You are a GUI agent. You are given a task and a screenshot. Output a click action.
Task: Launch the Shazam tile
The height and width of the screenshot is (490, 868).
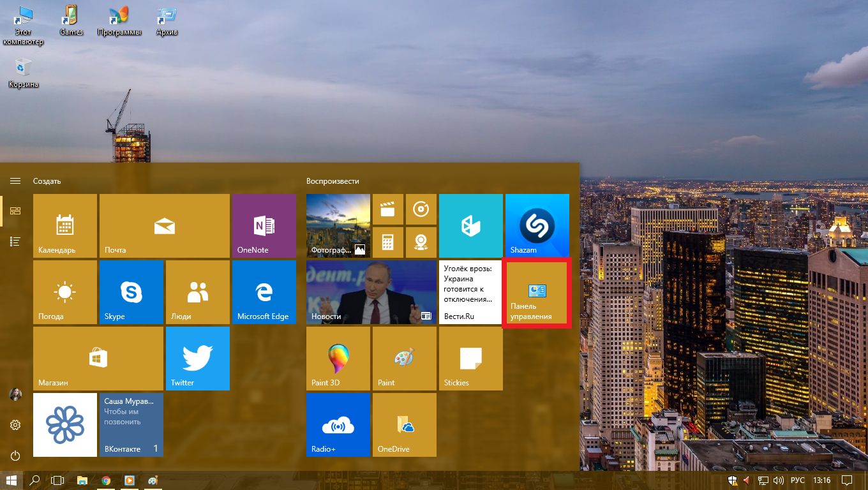537,226
